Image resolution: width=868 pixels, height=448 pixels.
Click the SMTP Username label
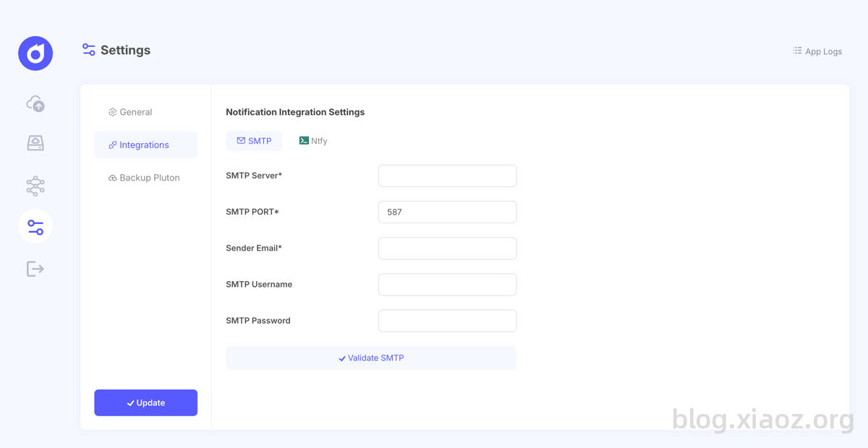tap(259, 284)
